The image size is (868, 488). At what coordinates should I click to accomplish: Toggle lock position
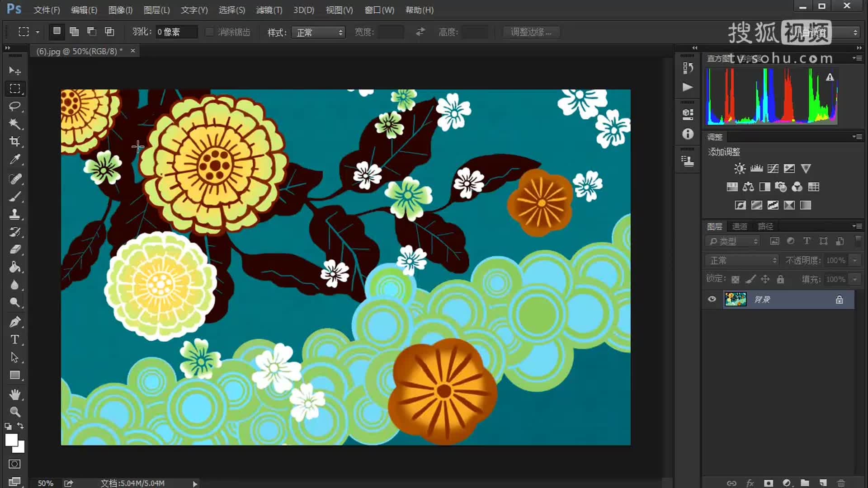click(765, 279)
